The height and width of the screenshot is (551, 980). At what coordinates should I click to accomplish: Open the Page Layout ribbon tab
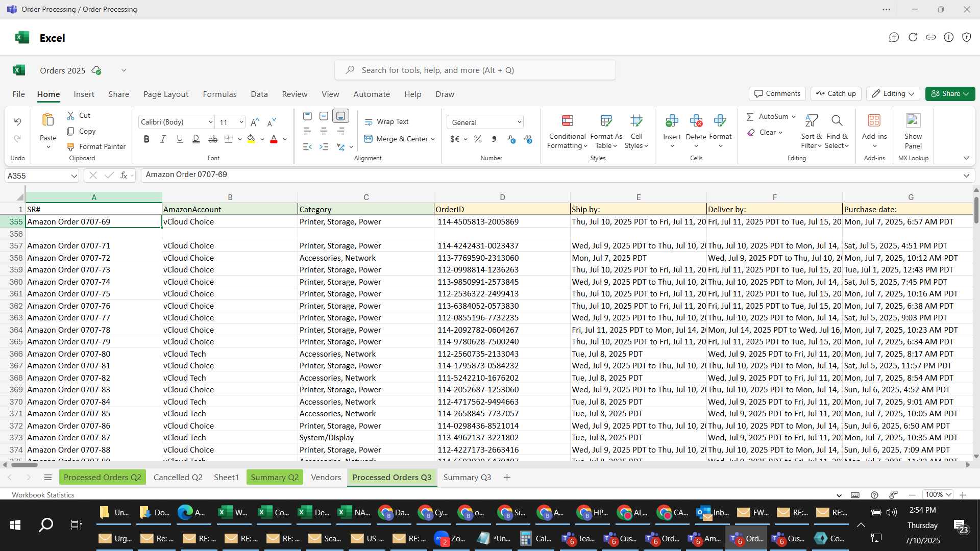tap(166, 94)
